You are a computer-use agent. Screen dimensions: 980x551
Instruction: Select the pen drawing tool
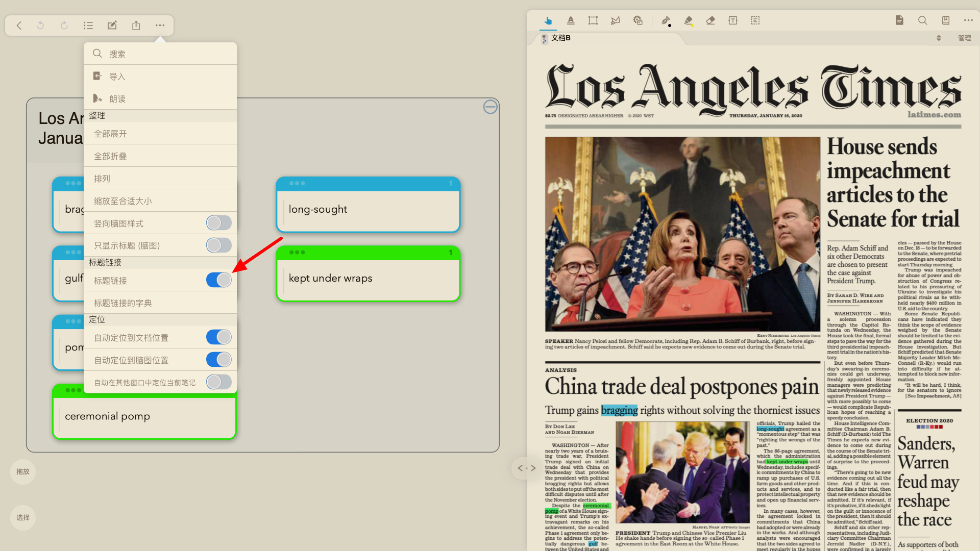pyautogui.click(x=666, y=20)
